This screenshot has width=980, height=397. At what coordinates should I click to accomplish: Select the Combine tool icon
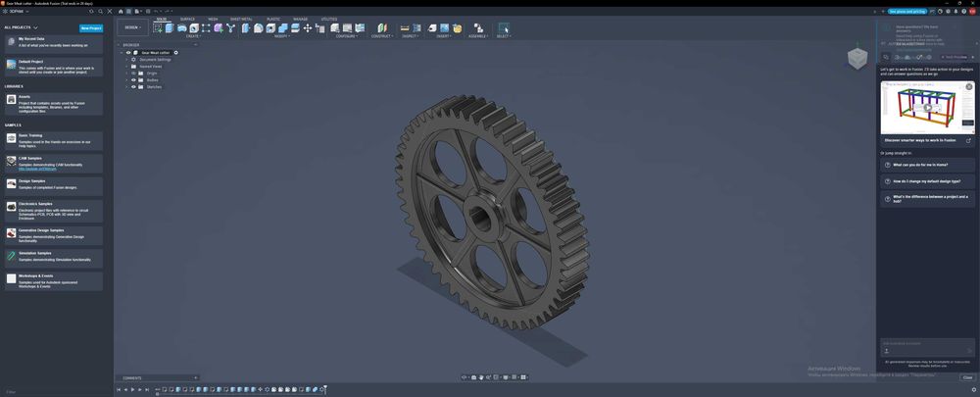pyautogui.click(x=283, y=28)
